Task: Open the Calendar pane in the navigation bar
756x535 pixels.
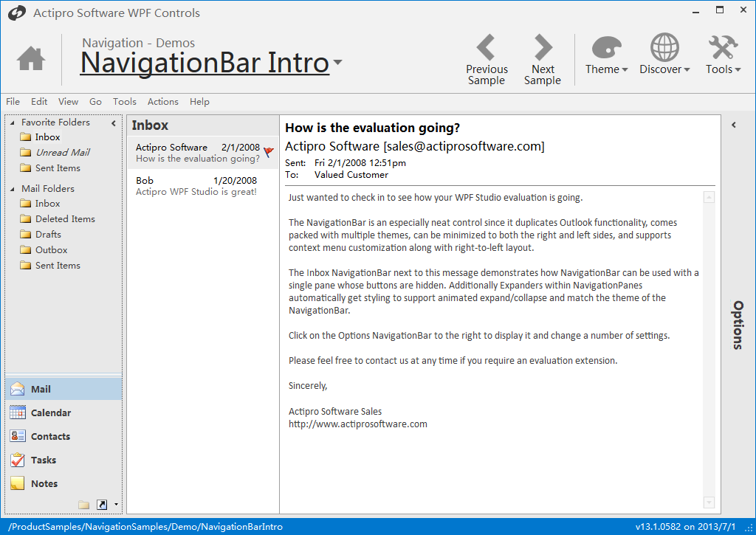Action: pyautogui.click(x=51, y=413)
